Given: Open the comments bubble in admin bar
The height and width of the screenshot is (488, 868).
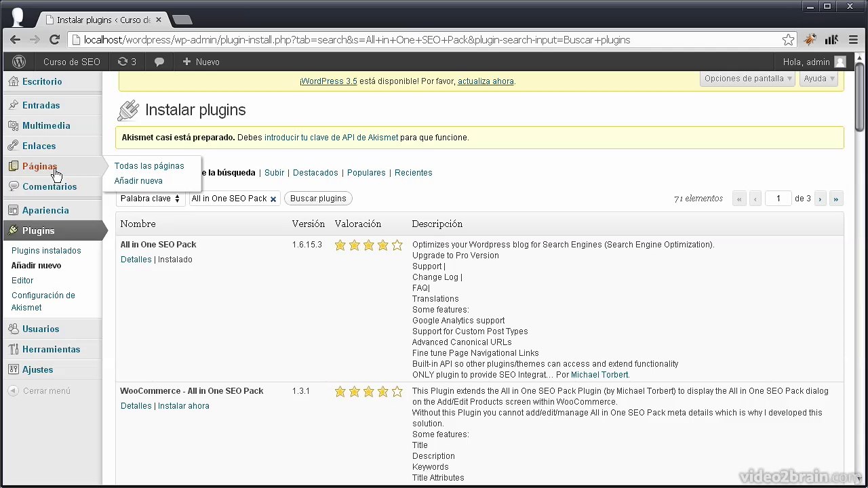Looking at the screenshot, I should click(159, 62).
